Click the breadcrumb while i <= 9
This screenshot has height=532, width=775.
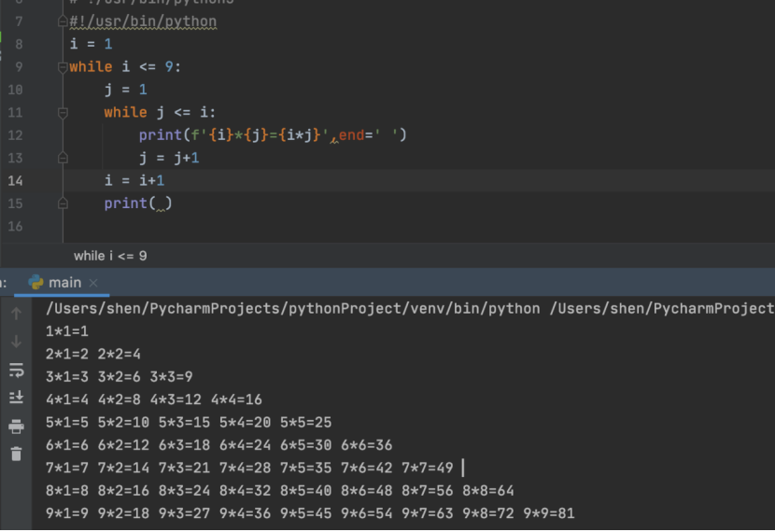110,256
